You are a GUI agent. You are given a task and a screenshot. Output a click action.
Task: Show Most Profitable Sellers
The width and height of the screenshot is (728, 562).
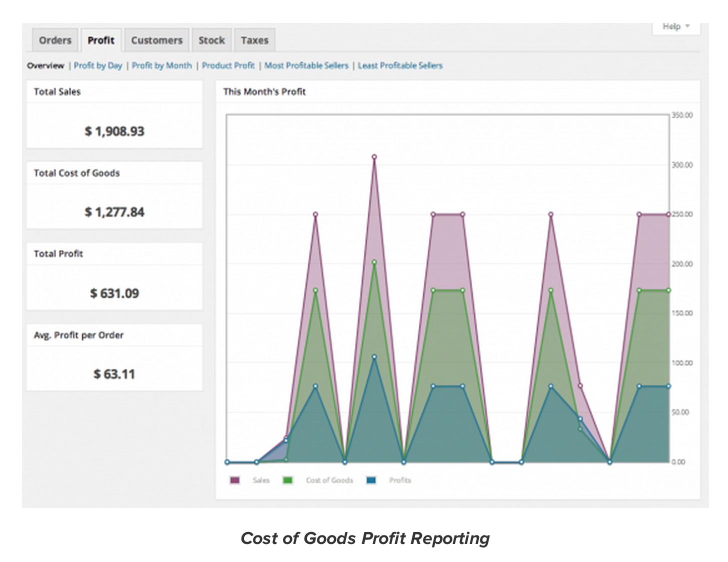pos(306,65)
